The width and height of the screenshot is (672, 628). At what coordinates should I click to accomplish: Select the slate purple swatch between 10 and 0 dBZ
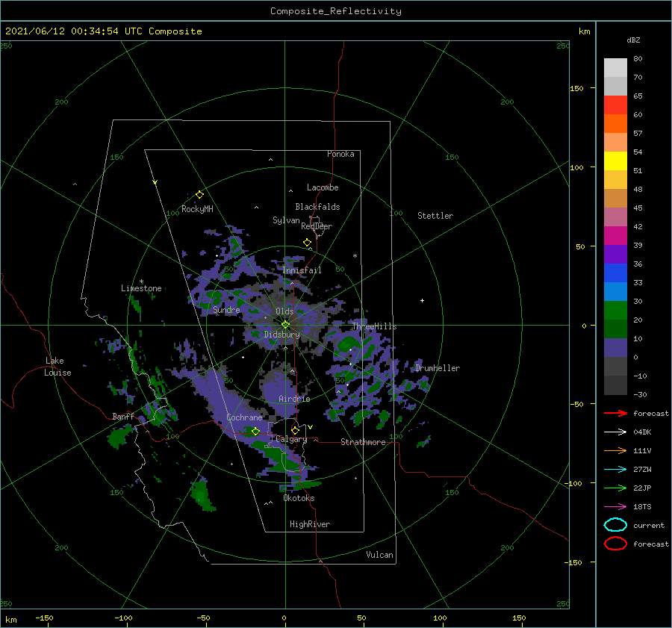point(615,348)
